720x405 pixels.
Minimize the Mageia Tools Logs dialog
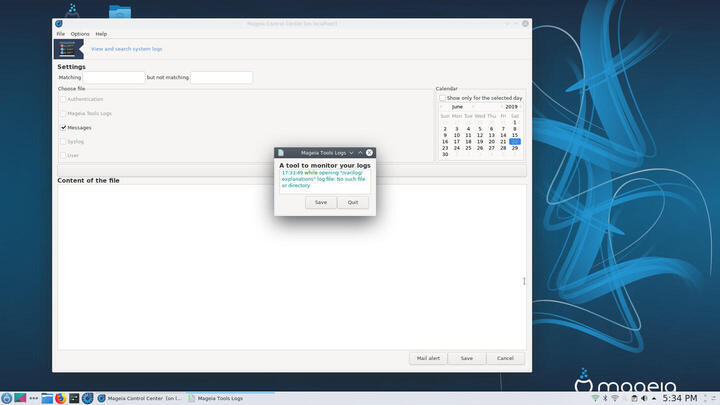[351, 152]
